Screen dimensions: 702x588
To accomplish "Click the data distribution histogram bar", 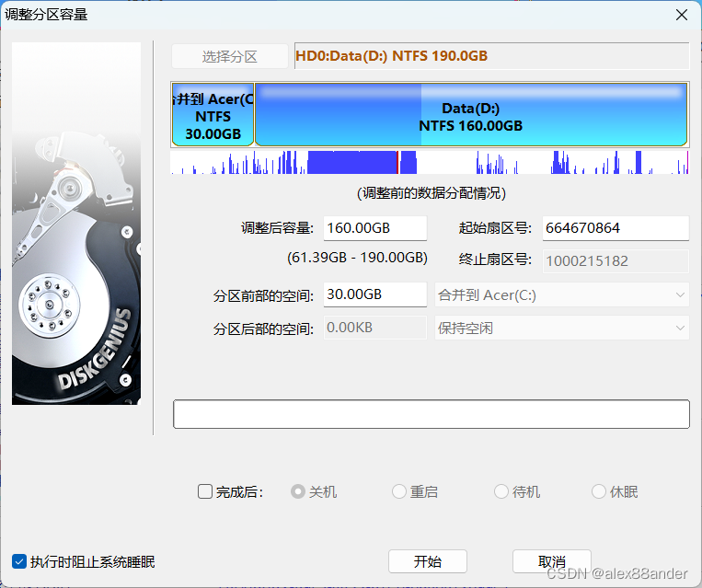I will [430, 163].
